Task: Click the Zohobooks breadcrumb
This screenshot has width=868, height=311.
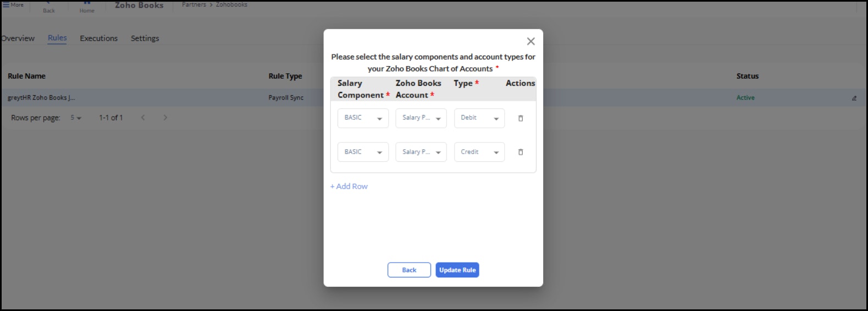Action: [231, 4]
